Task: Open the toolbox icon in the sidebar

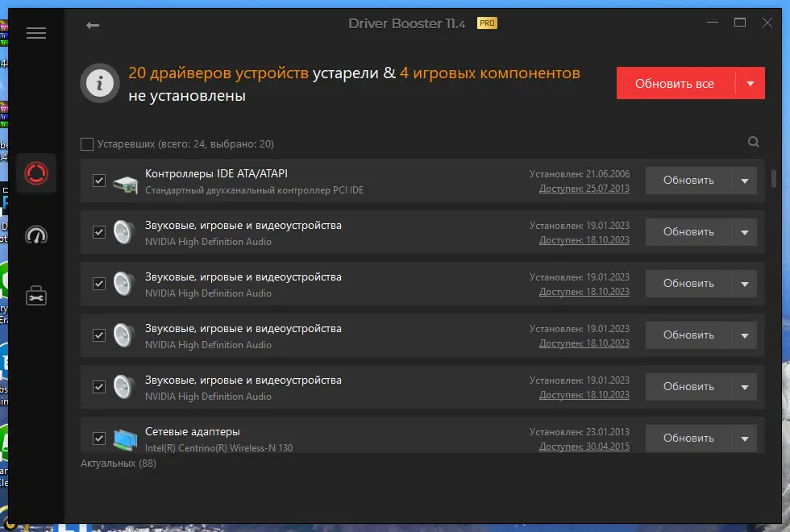Action: (35, 295)
